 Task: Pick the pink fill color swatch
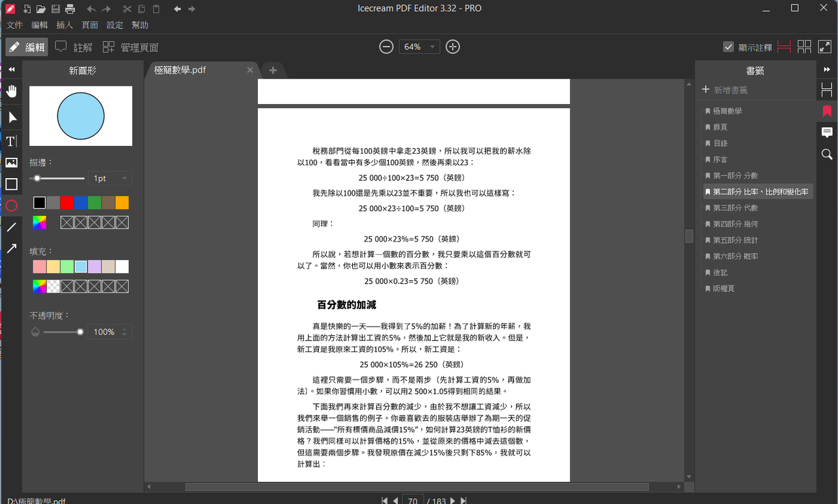(39, 266)
